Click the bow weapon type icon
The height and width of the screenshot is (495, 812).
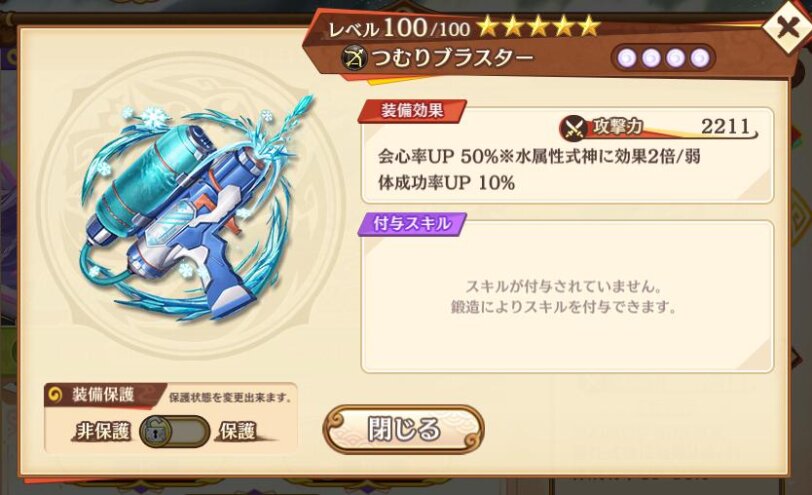[354, 58]
